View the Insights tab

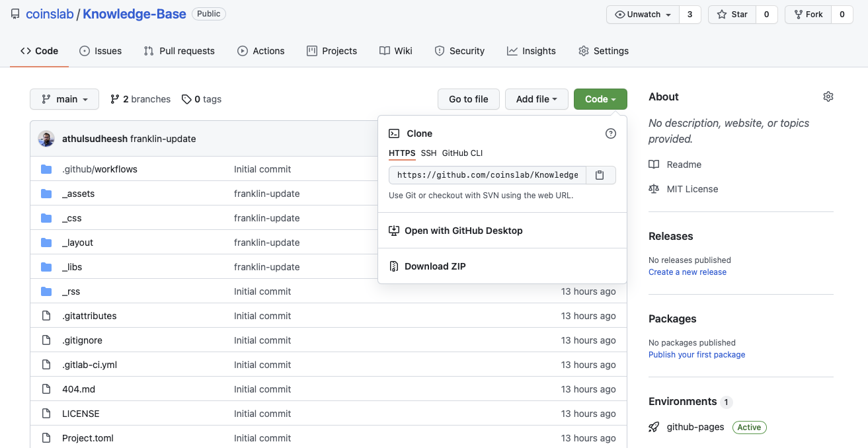[x=532, y=51]
